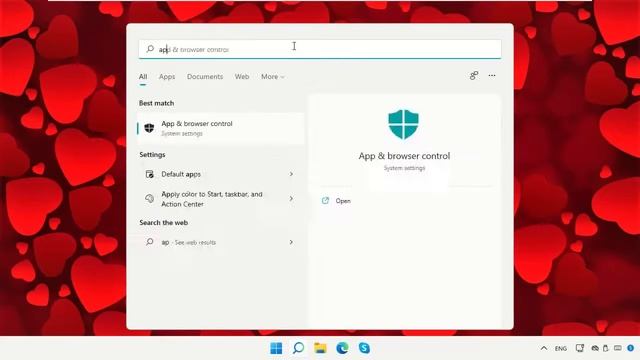
Task: Open the Default apps settings result
Action: click(x=221, y=174)
